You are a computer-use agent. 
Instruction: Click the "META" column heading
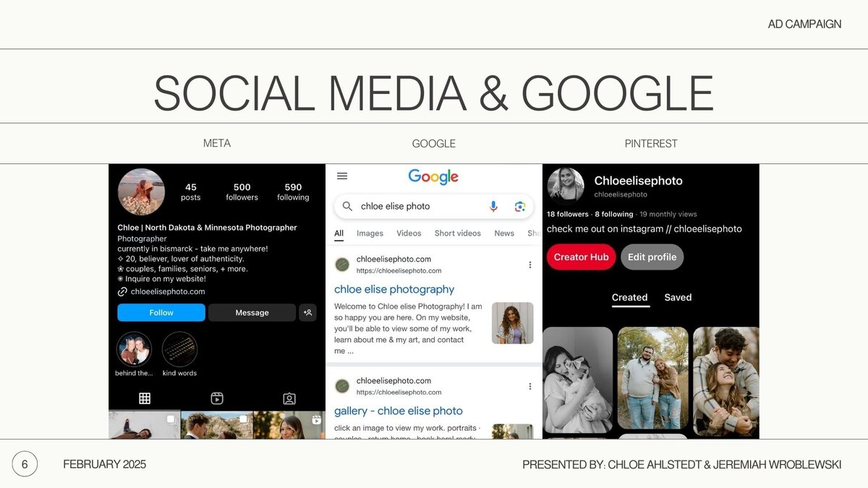217,143
